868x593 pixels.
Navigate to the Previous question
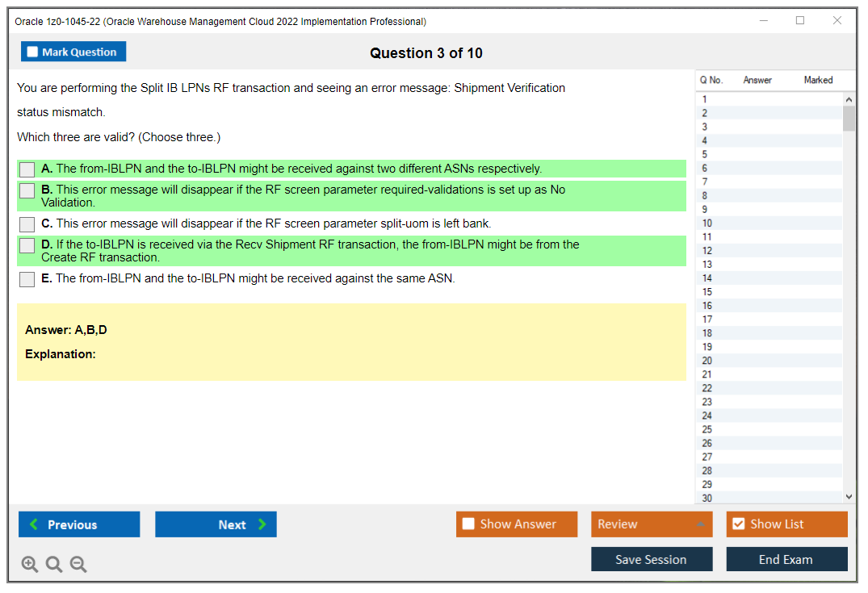click(x=78, y=524)
